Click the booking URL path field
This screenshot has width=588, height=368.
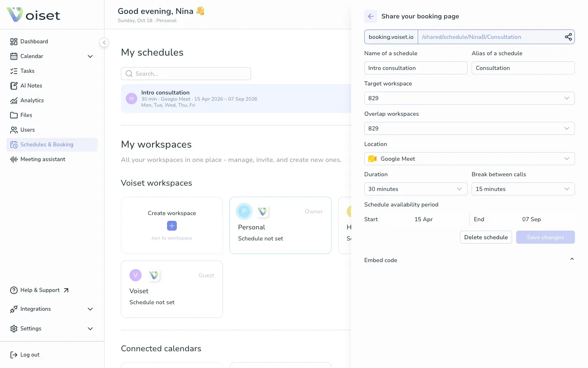(490, 37)
